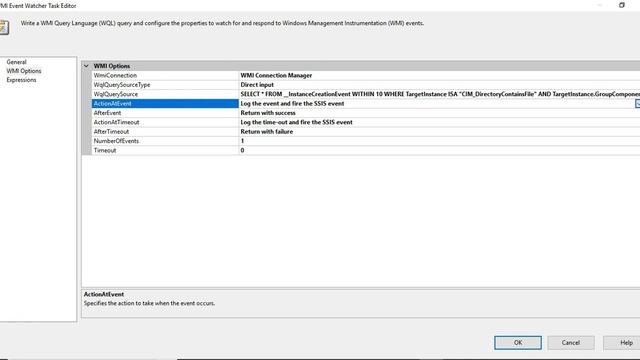Click the SELECT query value field

pos(439,94)
